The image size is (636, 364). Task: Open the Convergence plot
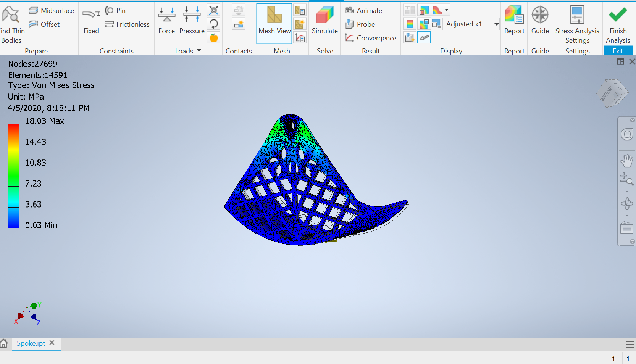371,38
